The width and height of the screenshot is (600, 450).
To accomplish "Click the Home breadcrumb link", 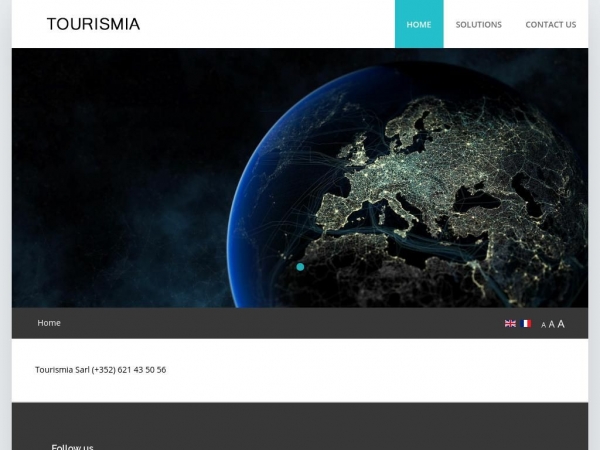I will pyautogui.click(x=49, y=323).
